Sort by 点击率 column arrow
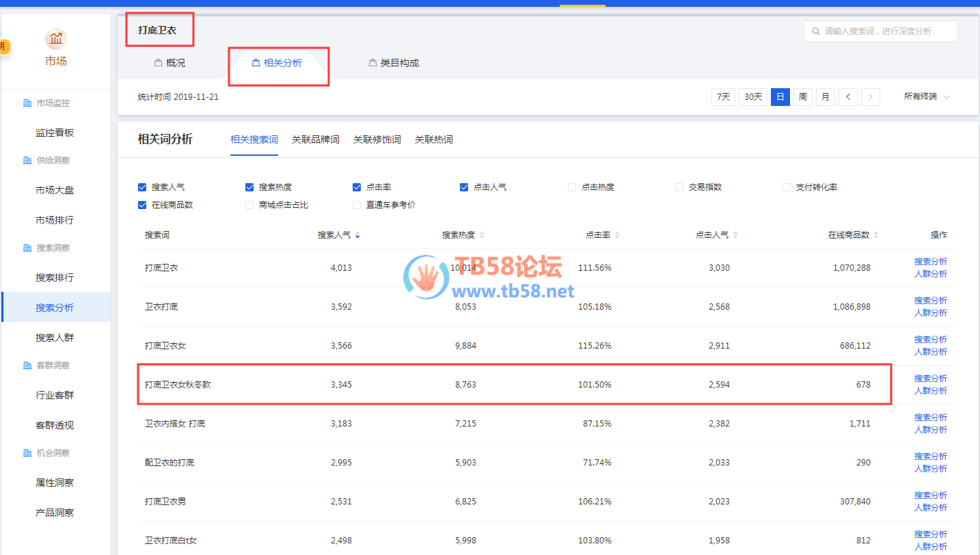The width and height of the screenshot is (980, 555). [617, 235]
